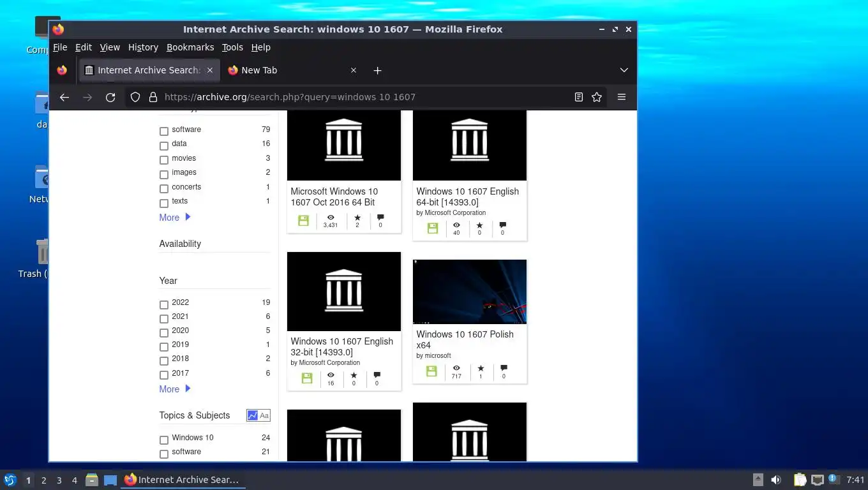Open the taskbar start menu icon
Screen dimensions: 868x490
point(10,480)
